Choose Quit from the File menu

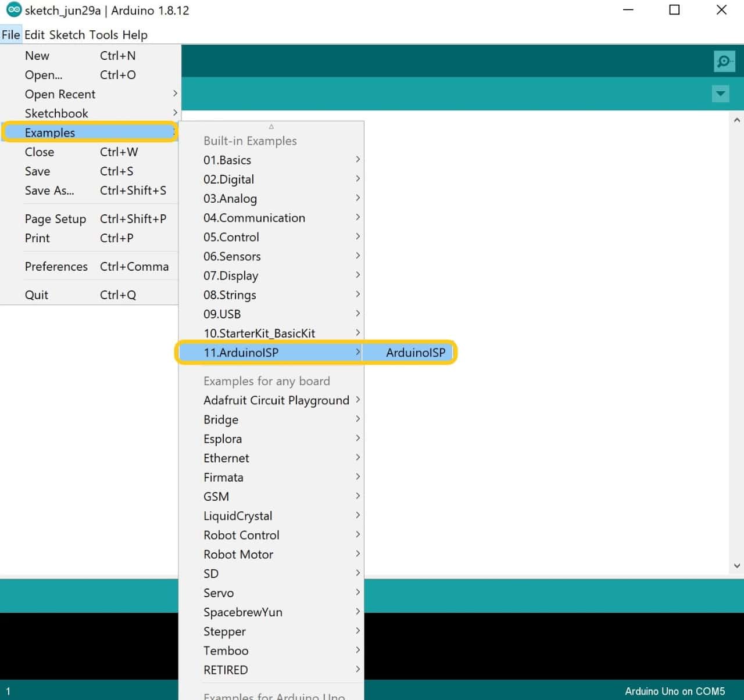(x=90, y=295)
